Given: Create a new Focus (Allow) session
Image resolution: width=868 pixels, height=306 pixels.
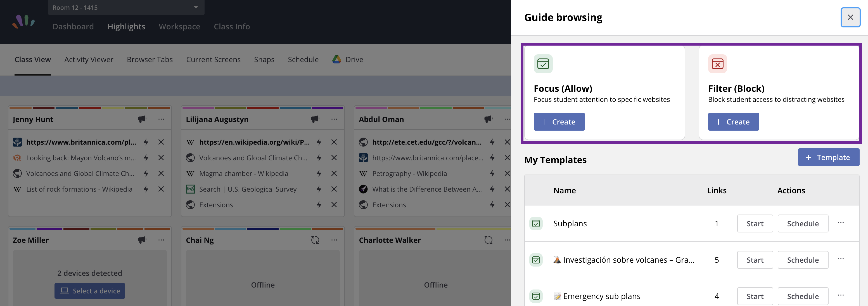Looking at the screenshot, I should click(x=559, y=122).
